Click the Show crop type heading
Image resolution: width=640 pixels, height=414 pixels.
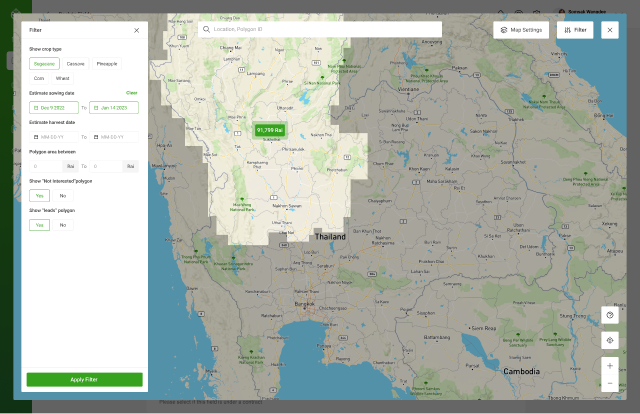coord(45,49)
